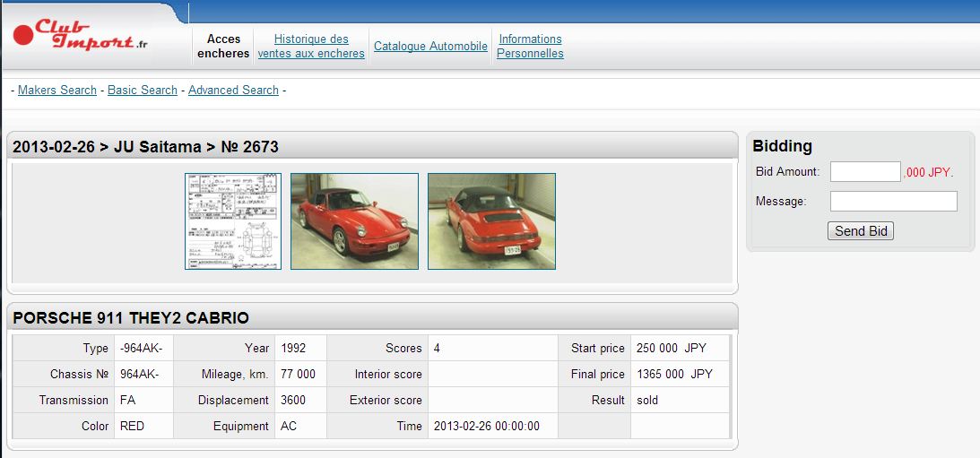Open the Catalogue Automobile page
The image size is (980, 458).
(x=430, y=46)
